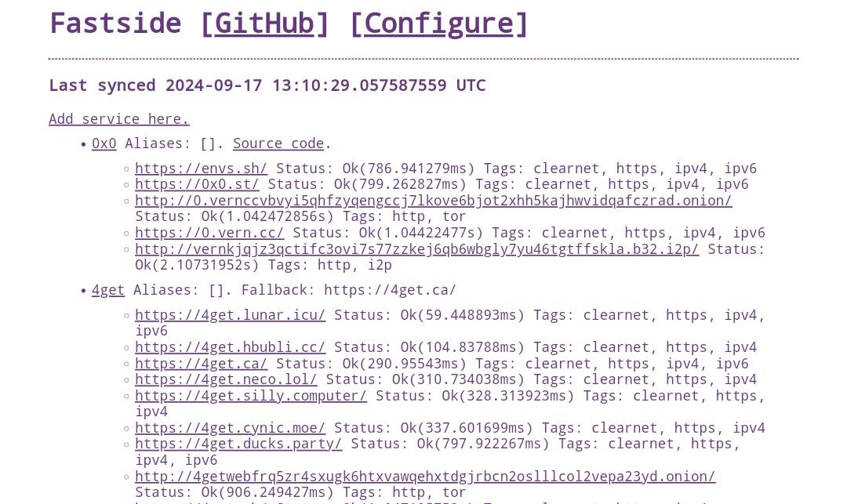Visit the https://0.vern.cc/ instance
Image resolution: width=847 pixels, height=504 pixels.
(x=209, y=233)
